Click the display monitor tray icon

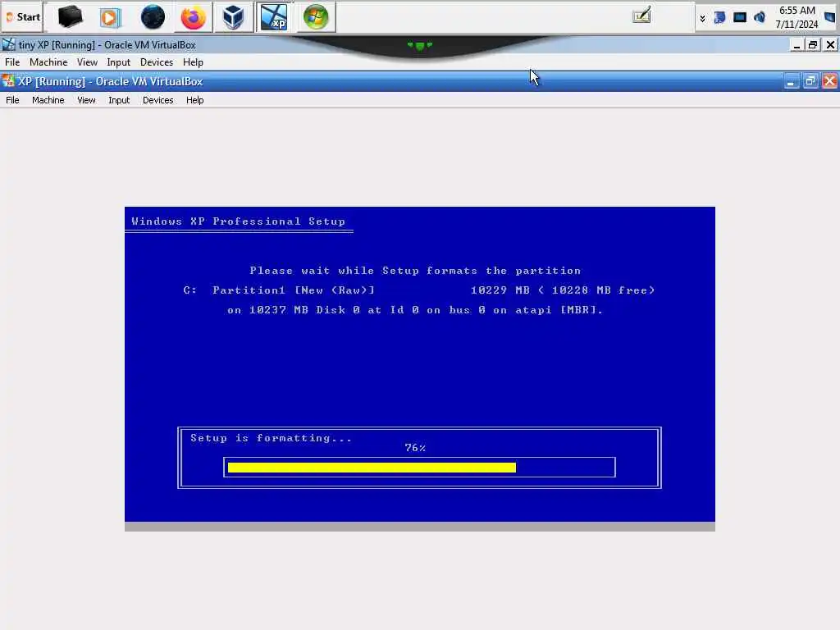coord(740,18)
